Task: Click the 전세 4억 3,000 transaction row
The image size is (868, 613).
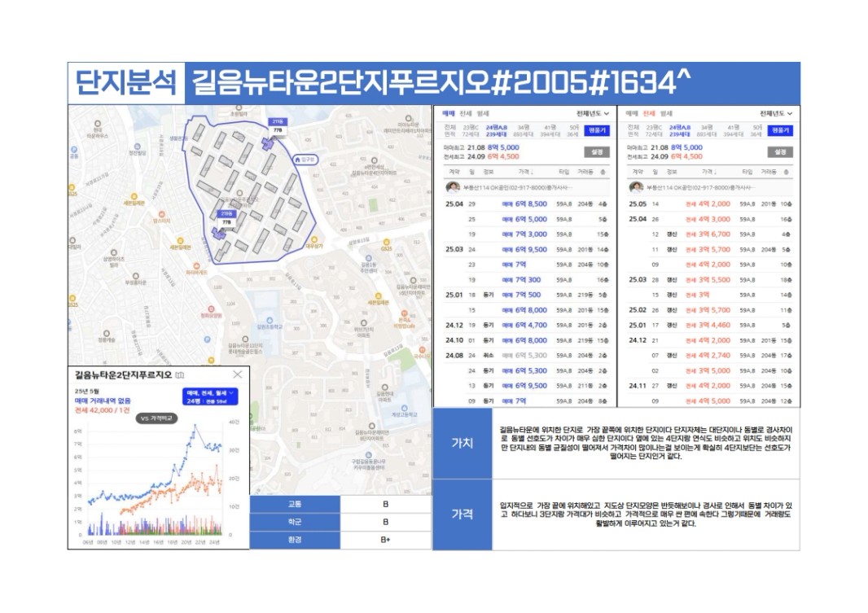Action: tap(710, 219)
